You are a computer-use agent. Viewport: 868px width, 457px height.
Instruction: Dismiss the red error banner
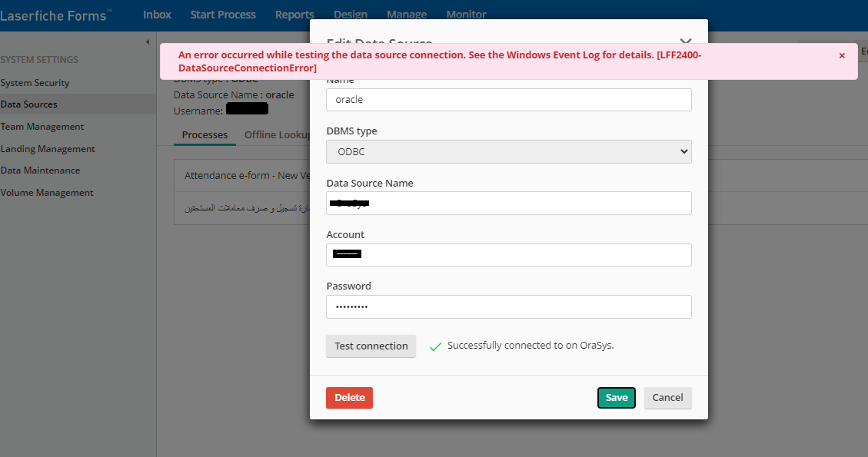842,55
